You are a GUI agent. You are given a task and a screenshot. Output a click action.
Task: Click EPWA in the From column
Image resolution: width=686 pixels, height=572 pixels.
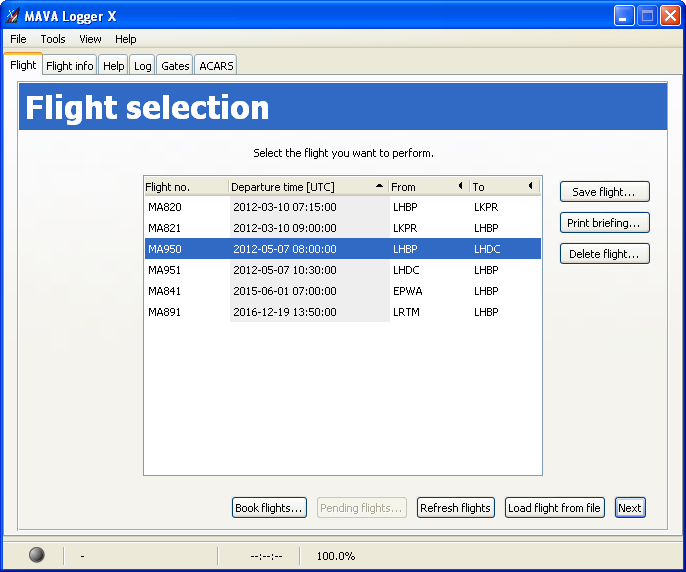click(407, 291)
